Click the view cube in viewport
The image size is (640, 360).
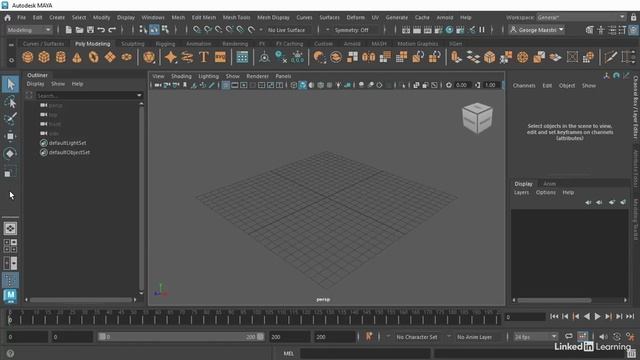tap(477, 118)
